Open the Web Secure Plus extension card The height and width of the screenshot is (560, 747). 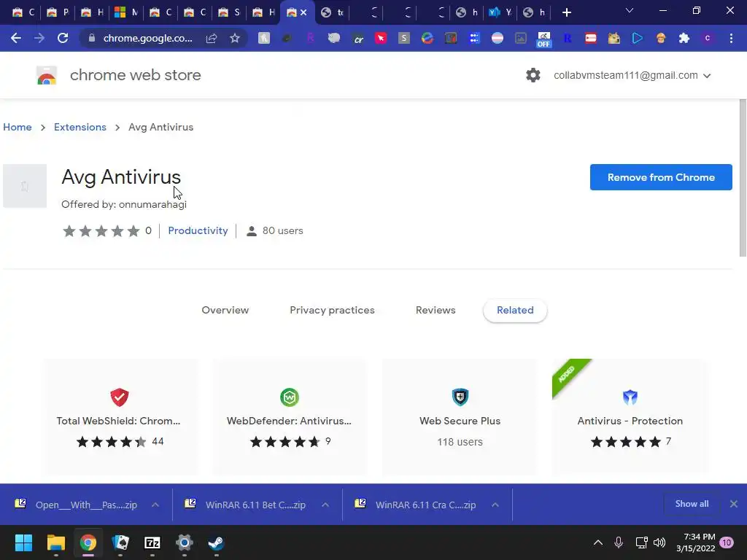tap(460, 417)
